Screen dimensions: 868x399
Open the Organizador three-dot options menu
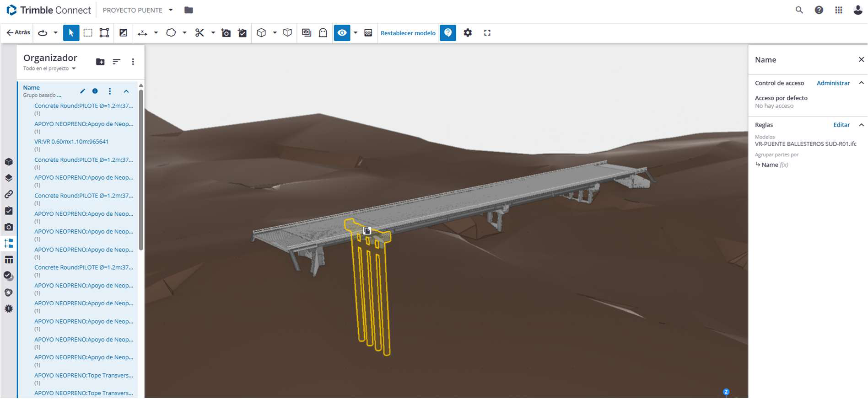pos(133,62)
